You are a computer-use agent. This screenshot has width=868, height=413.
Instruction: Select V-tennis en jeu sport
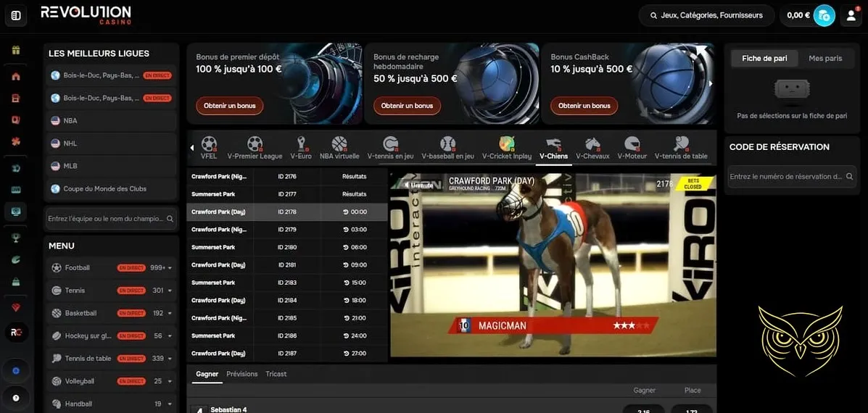(390, 148)
